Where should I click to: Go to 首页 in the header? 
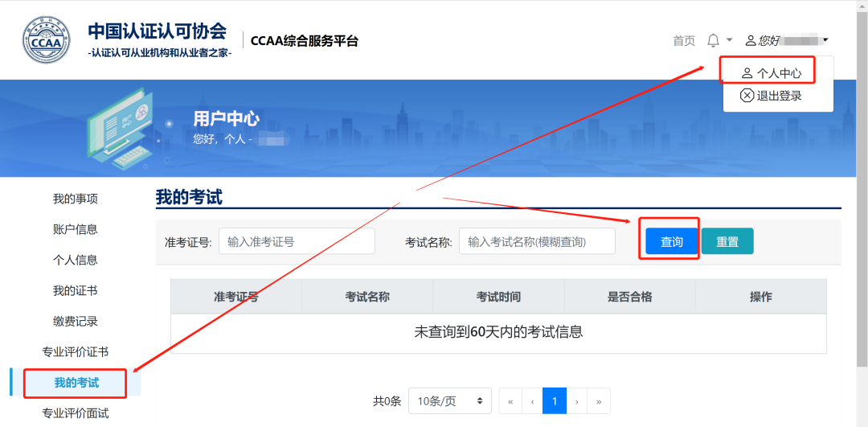click(x=684, y=40)
